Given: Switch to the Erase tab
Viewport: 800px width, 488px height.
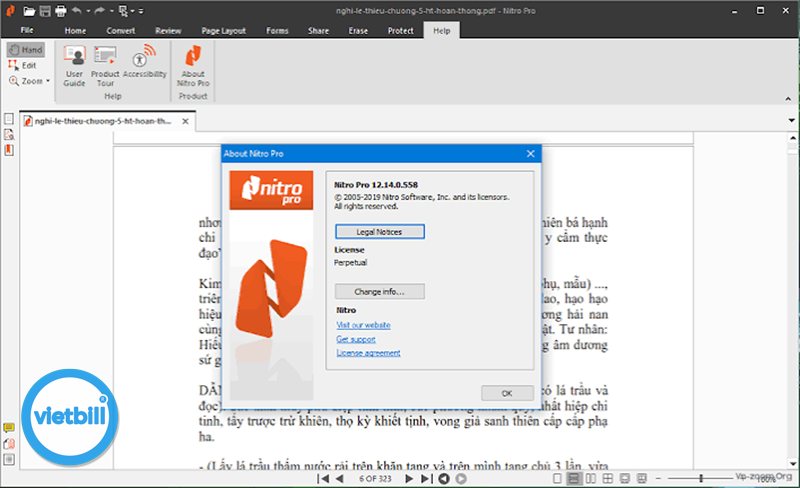Looking at the screenshot, I should point(358,31).
